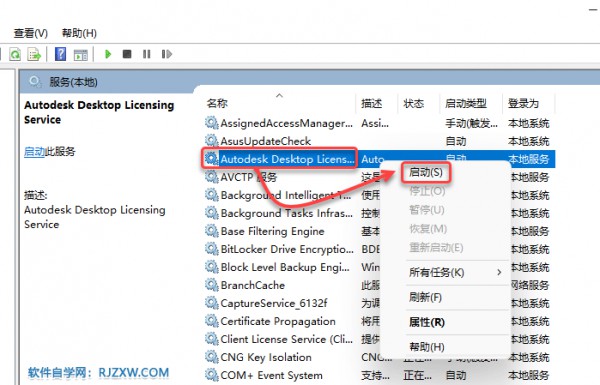600x385 pixels.
Task: Choose 刷新(F) in the context menu
Action: (x=425, y=297)
